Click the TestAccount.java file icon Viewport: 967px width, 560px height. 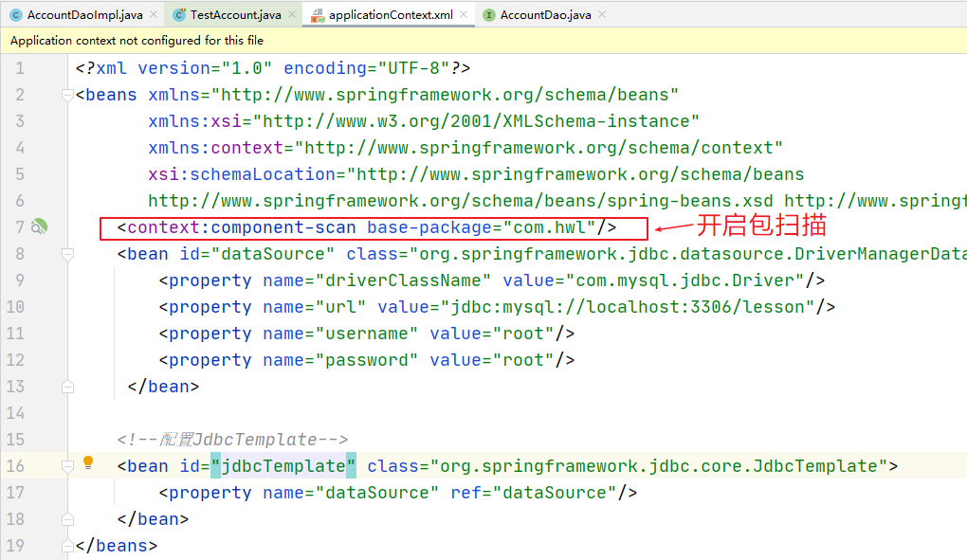pos(179,15)
